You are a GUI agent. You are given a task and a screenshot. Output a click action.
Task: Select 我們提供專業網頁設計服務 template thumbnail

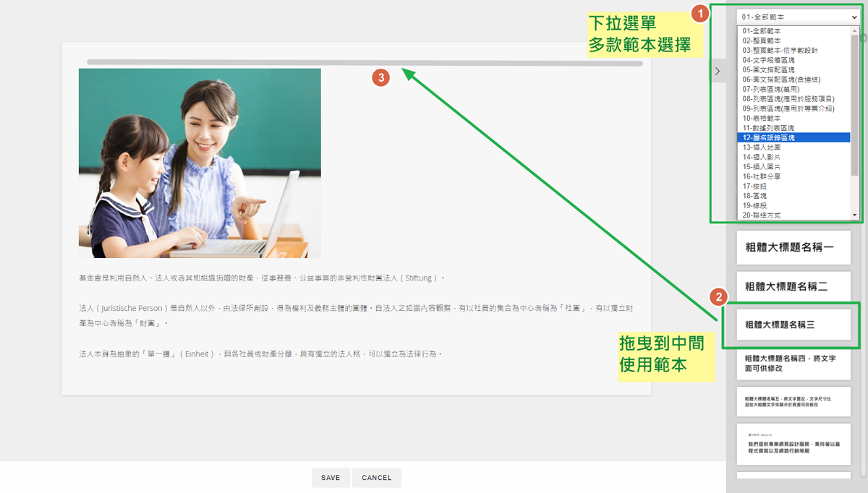(793, 445)
